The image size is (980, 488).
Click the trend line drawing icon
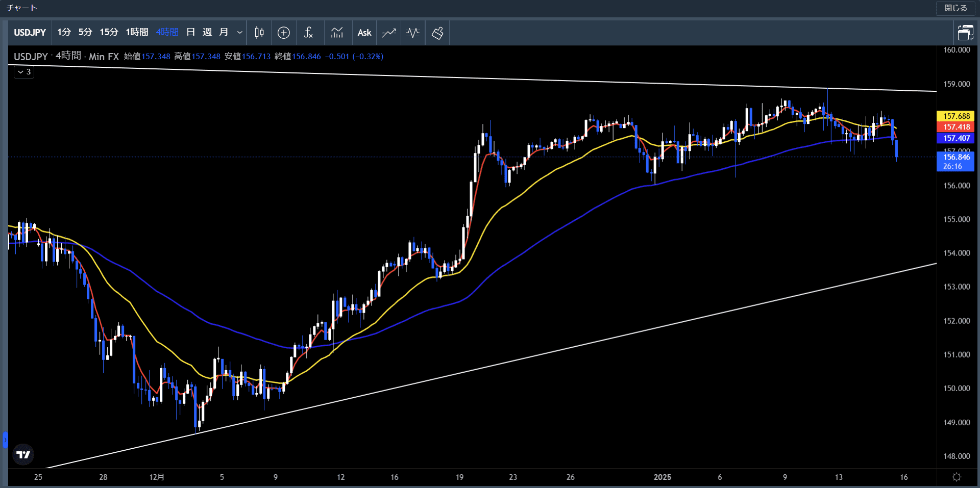[x=389, y=33]
